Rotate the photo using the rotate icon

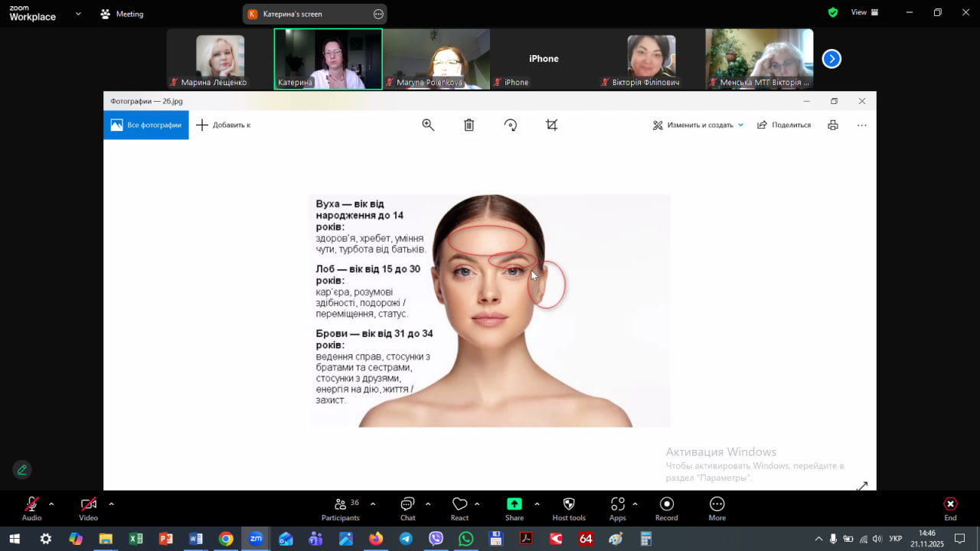click(511, 125)
